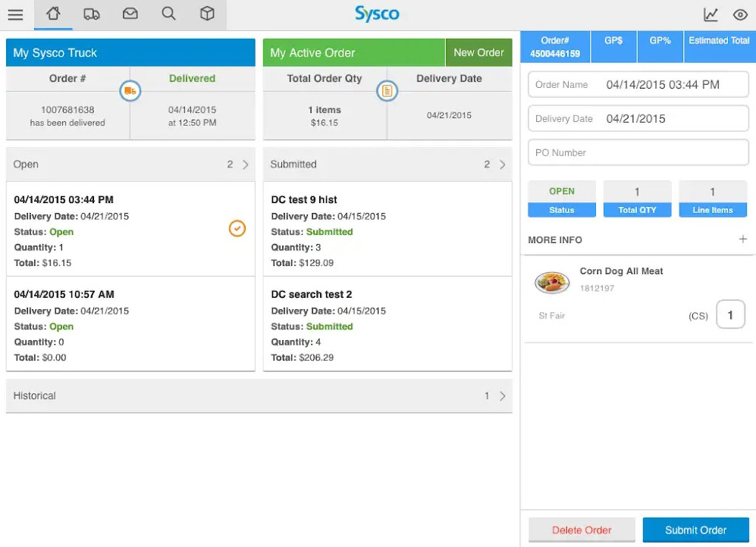Image resolution: width=756 pixels, height=547 pixels.
Task: Open the messages envelope icon
Action: (130, 14)
